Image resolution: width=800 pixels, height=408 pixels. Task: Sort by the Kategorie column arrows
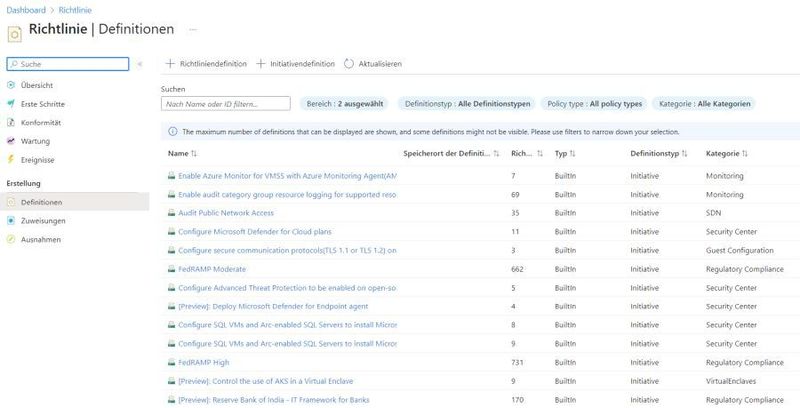click(x=745, y=154)
